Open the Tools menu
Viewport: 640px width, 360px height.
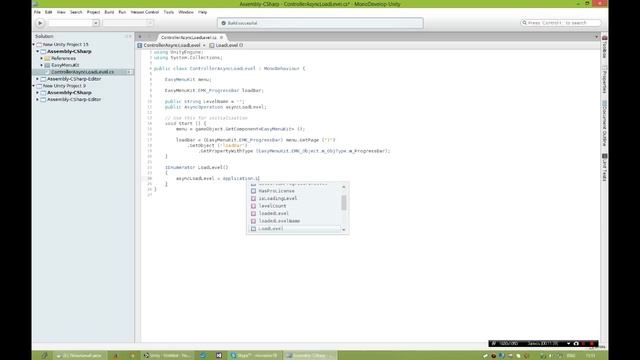tap(169, 12)
